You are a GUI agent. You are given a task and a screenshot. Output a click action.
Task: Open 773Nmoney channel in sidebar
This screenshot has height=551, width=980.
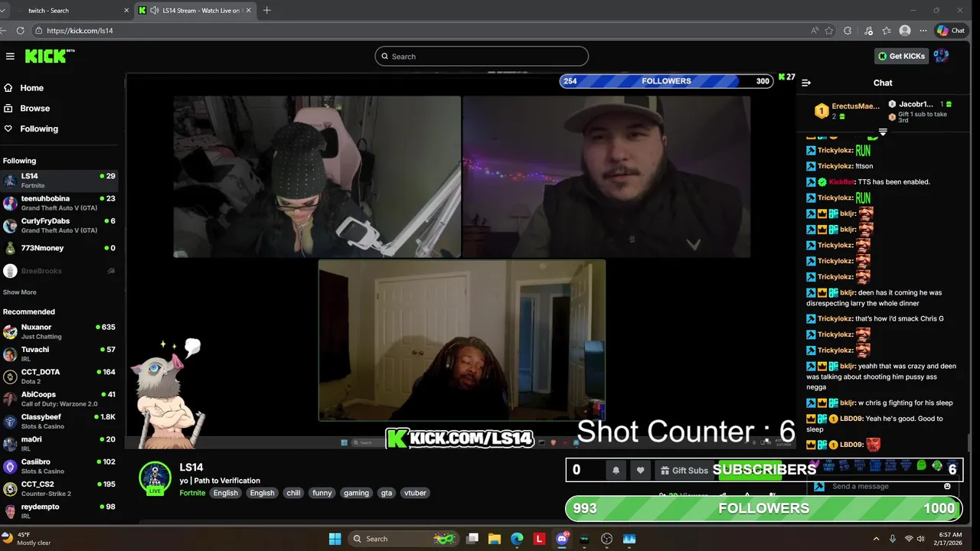point(59,248)
